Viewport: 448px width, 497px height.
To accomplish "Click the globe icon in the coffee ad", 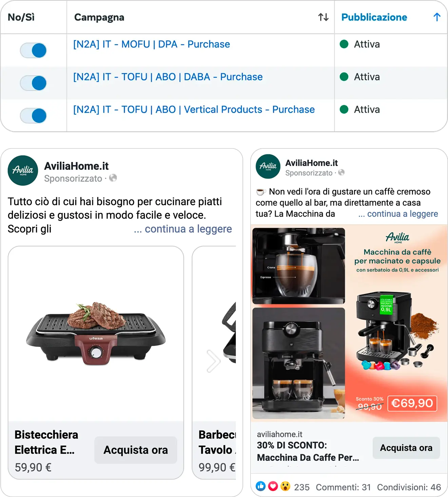I will pos(341,173).
